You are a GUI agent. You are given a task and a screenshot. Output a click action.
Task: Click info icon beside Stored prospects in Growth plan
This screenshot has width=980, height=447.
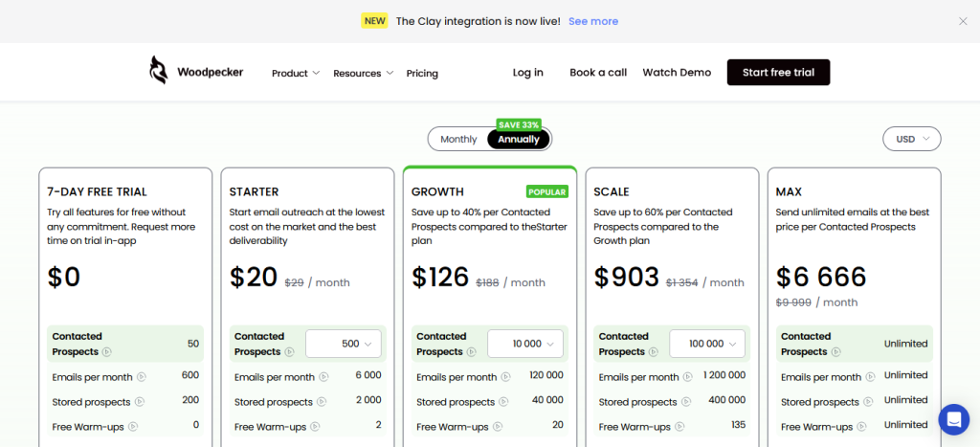(x=503, y=402)
